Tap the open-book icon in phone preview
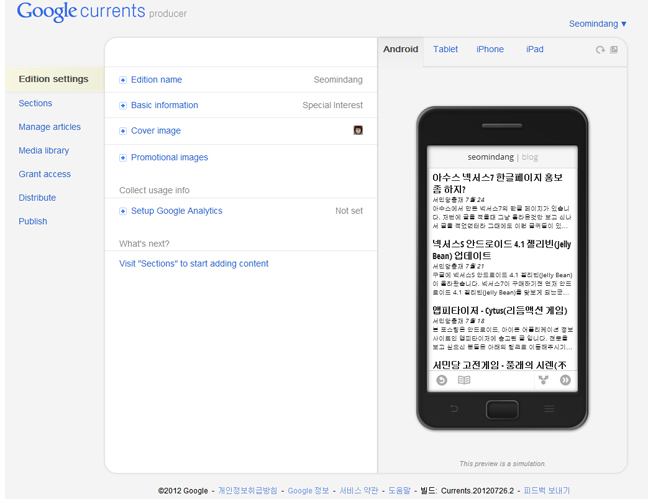 [x=464, y=380]
